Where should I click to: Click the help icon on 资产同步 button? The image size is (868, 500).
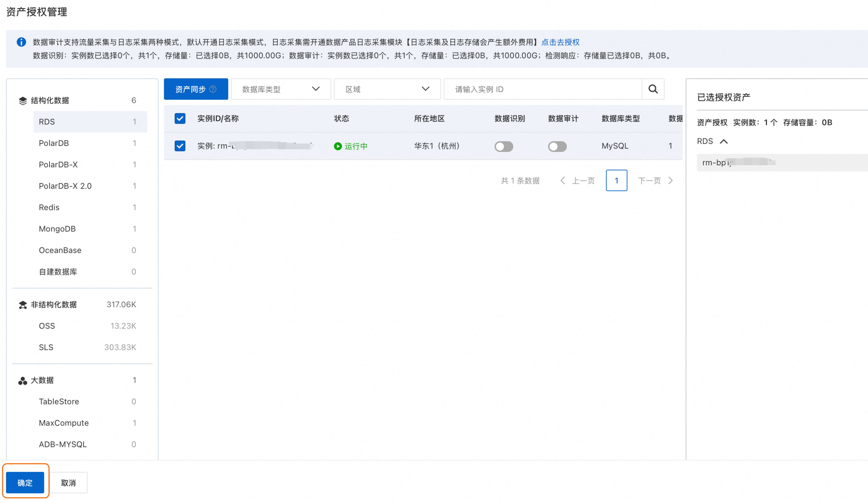point(213,89)
